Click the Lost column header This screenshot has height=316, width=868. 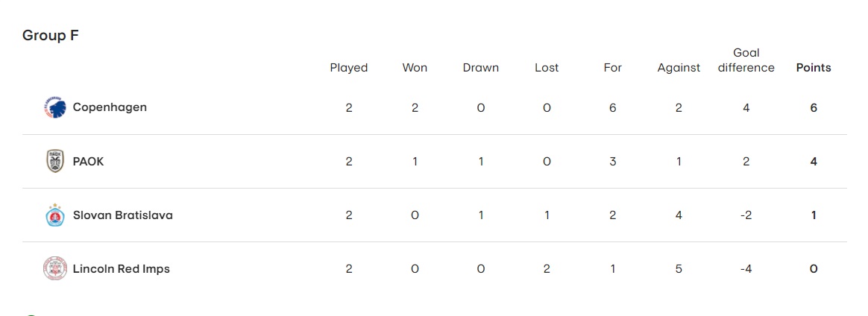coord(547,68)
